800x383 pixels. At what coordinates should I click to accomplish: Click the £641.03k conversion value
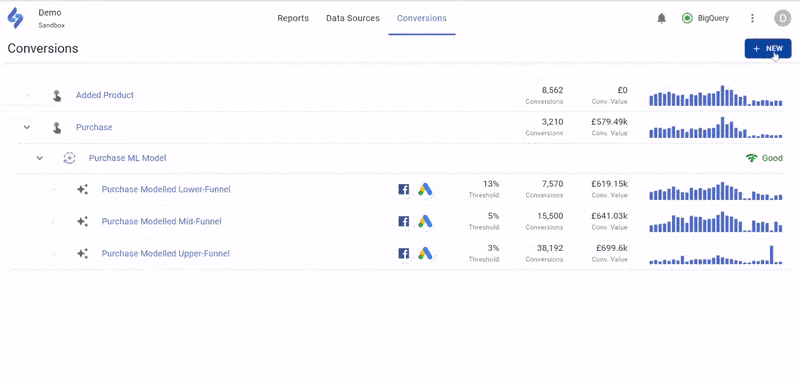tap(610, 216)
